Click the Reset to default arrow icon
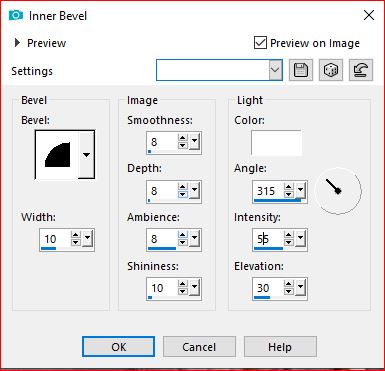 [x=361, y=70]
